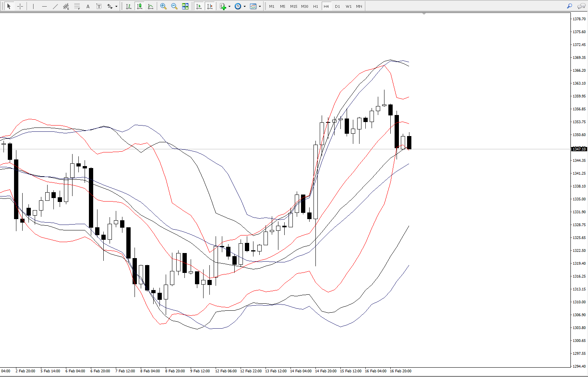
Task: Switch timeframe to D1
Action: [x=337, y=6]
